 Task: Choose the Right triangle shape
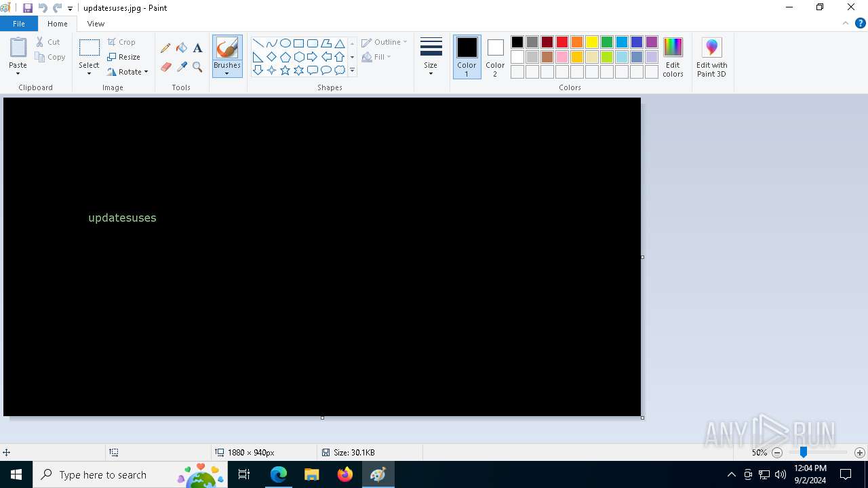[x=258, y=57]
